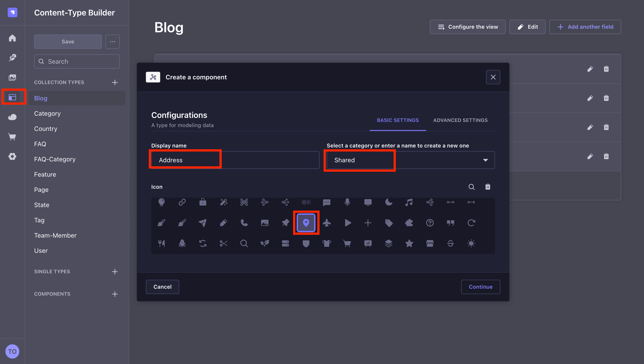
Task: Choose the quotation marks icon
Action: click(451, 223)
